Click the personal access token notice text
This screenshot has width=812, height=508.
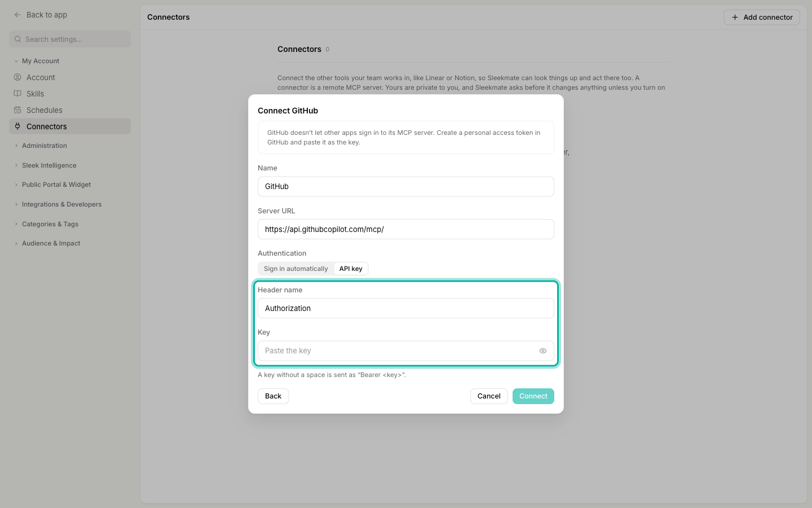click(404, 137)
